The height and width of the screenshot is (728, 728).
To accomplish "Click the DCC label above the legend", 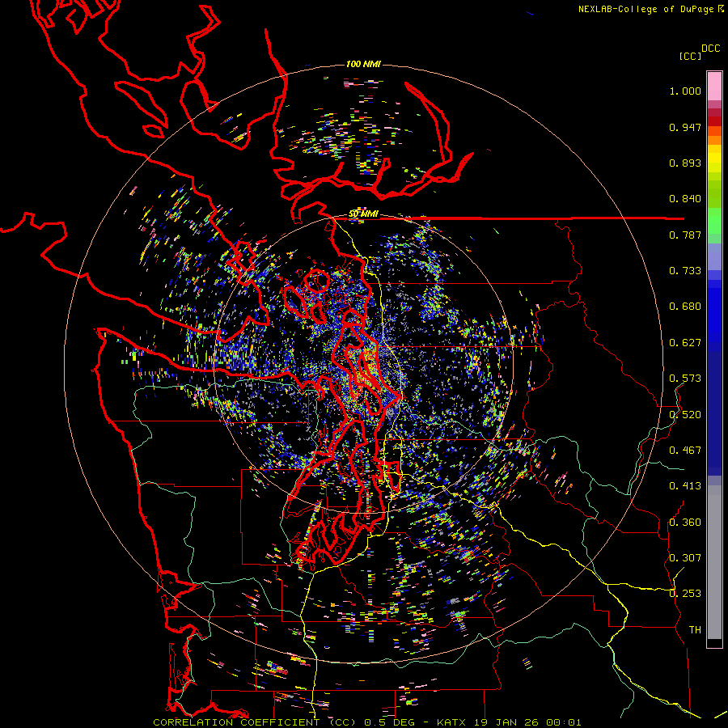I will point(711,49).
